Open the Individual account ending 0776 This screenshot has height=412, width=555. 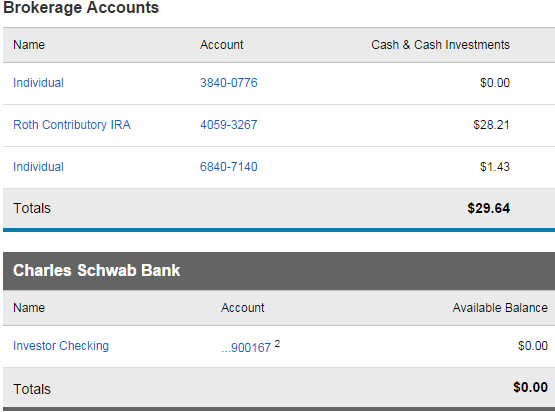click(x=38, y=83)
